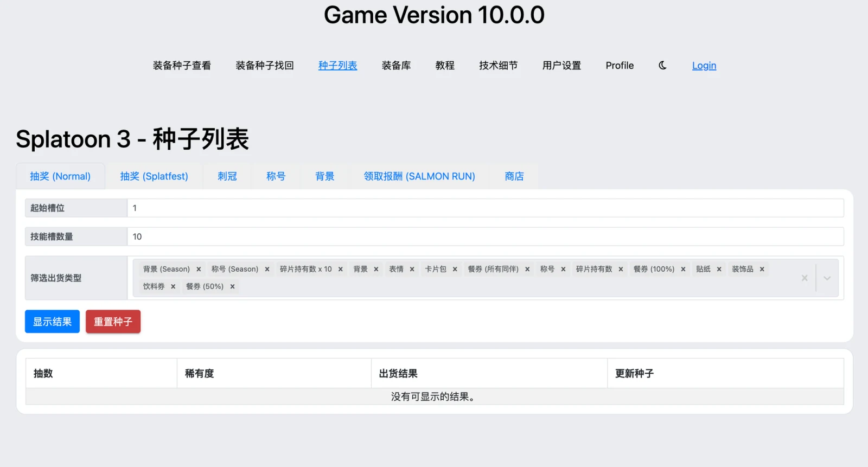
Task: Go to 种子列表 in navigation
Action: pos(337,65)
